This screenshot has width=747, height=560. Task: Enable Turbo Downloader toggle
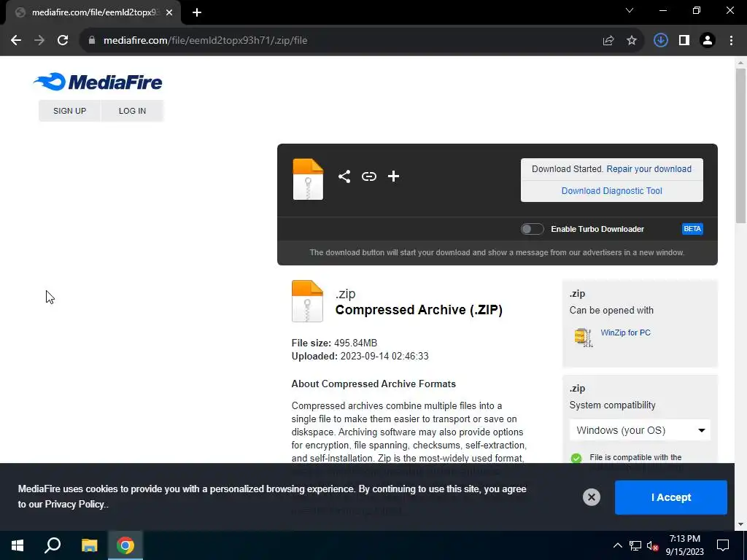click(x=532, y=229)
